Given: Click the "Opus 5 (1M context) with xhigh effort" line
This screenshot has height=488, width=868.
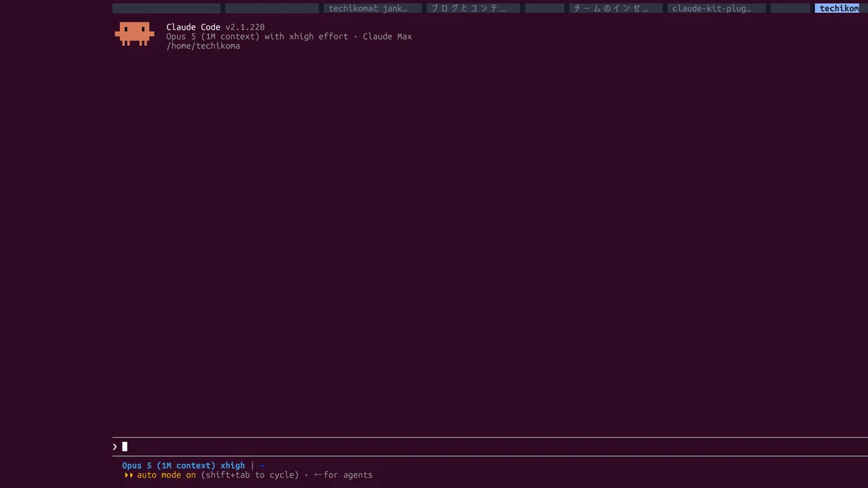Looking at the screenshot, I should point(257,37).
